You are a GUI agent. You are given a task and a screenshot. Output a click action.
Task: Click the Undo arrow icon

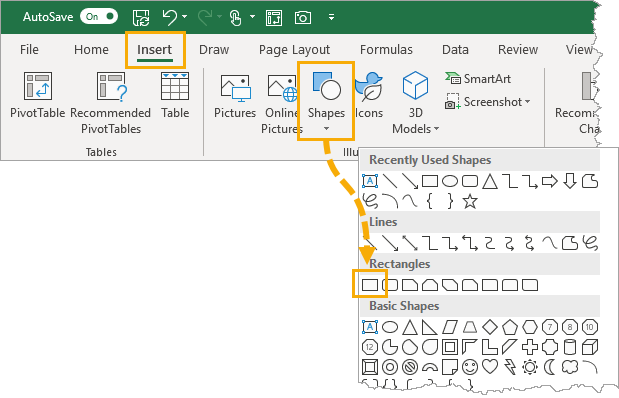click(x=169, y=17)
